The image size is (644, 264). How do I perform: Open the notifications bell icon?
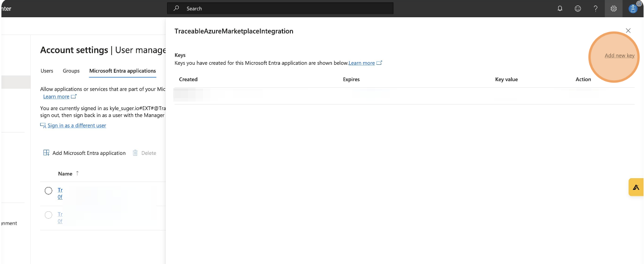point(560,8)
